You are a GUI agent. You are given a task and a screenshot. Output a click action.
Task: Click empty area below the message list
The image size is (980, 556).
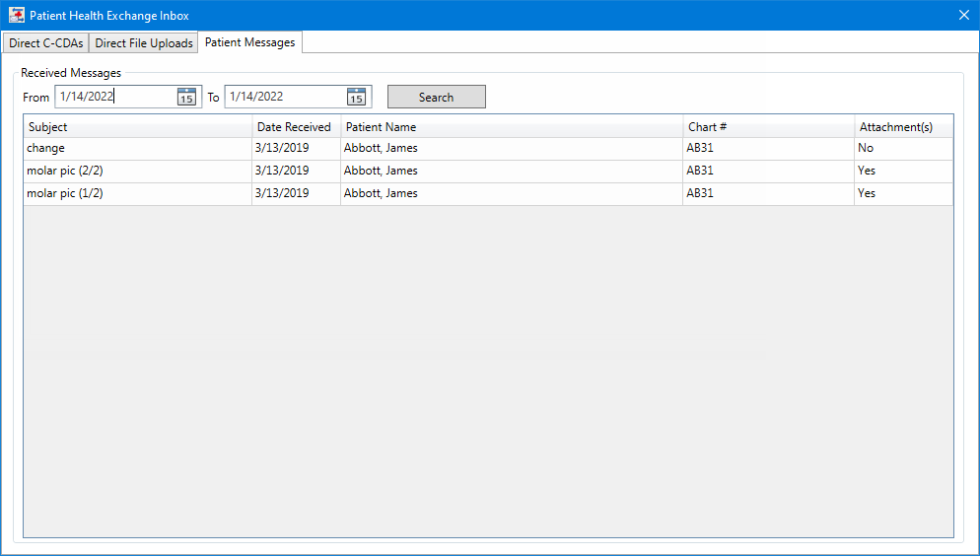point(488,375)
